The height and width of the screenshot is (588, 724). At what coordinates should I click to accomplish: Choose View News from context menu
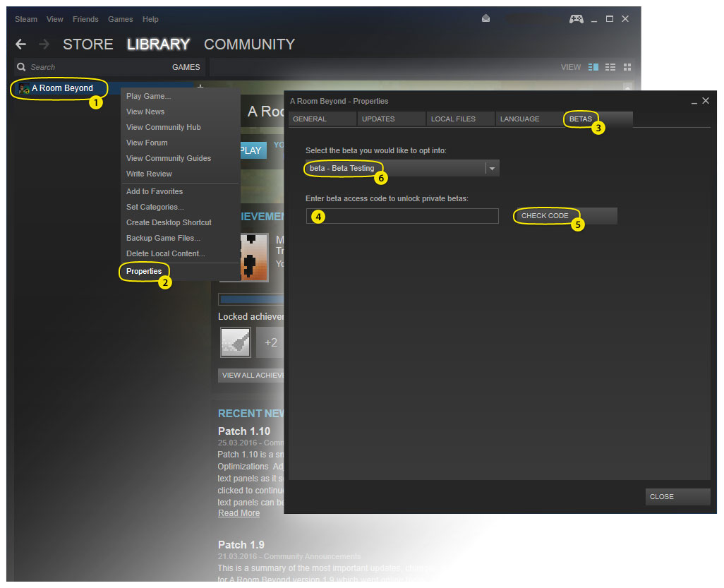coord(180,112)
